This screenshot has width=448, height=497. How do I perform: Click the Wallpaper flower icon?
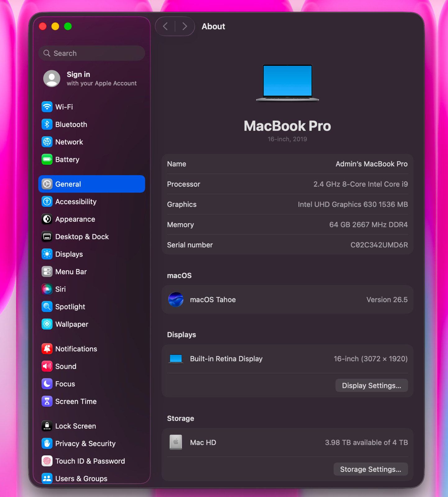(x=47, y=324)
